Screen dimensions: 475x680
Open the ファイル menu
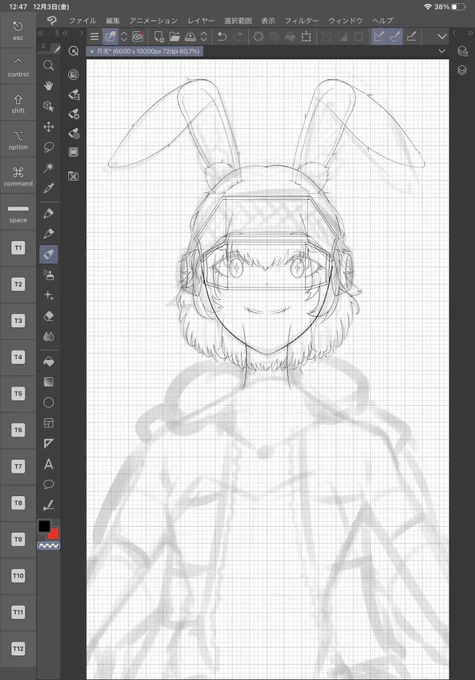[82, 20]
